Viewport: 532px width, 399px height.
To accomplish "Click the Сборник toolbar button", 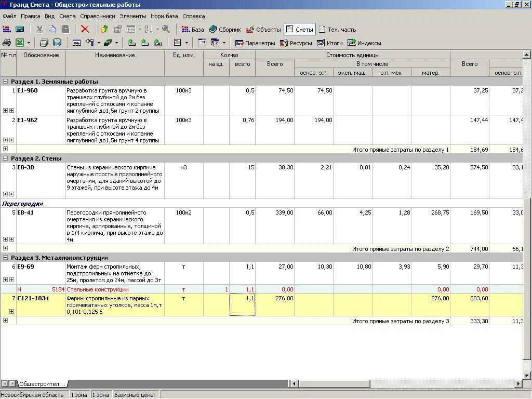I will point(225,30).
